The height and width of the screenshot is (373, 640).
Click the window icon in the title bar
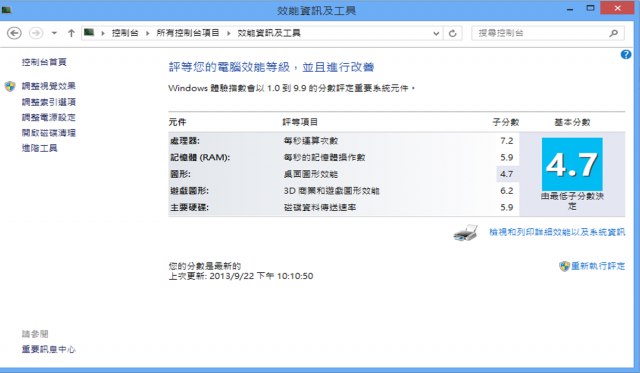point(7,9)
